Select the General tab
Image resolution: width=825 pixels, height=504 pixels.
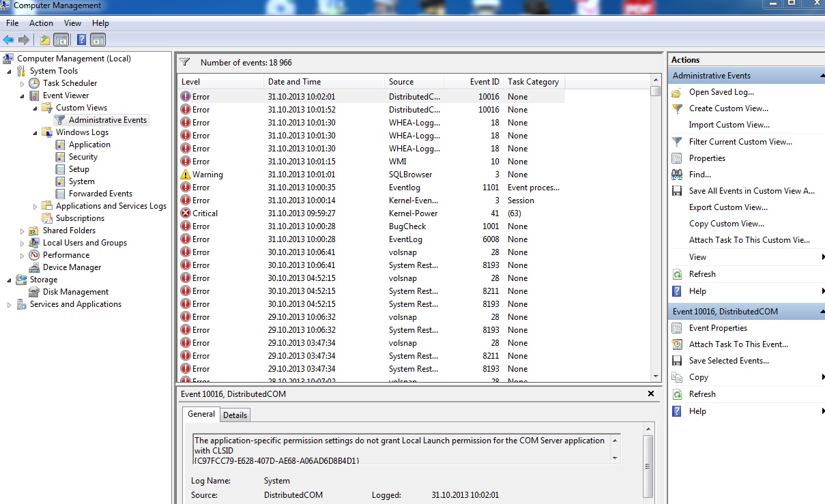[x=201, y=414]
